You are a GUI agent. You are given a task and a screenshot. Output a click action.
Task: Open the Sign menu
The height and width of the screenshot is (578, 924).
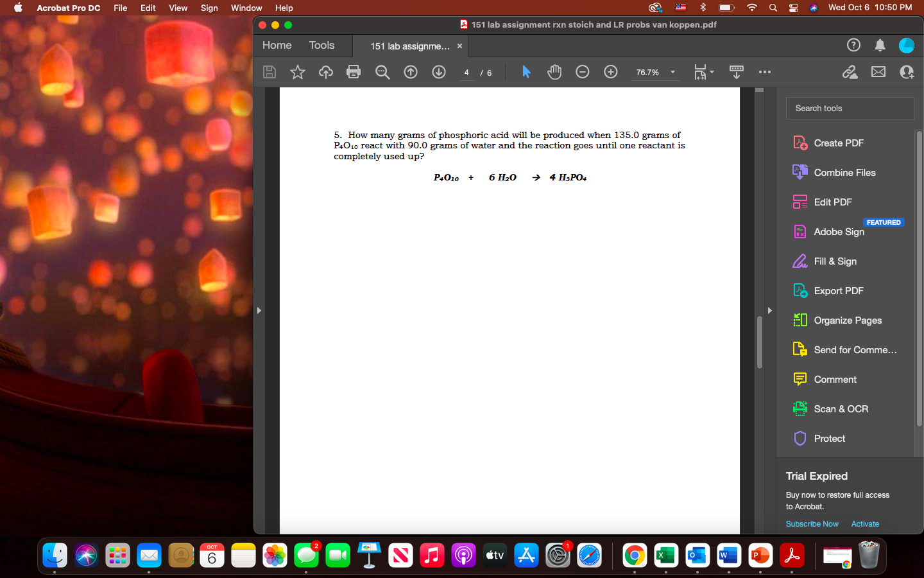click(x=209, y=8)
